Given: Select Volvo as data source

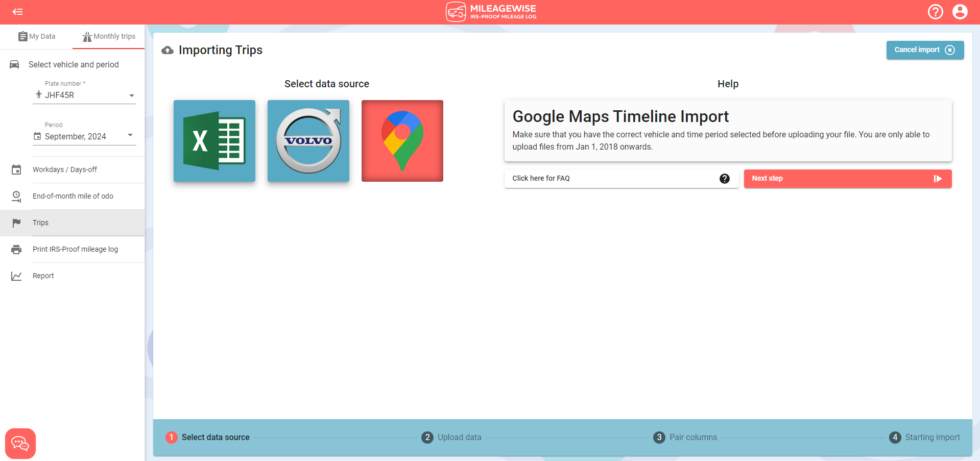Looking at the screenshot, I should [308, 141].
